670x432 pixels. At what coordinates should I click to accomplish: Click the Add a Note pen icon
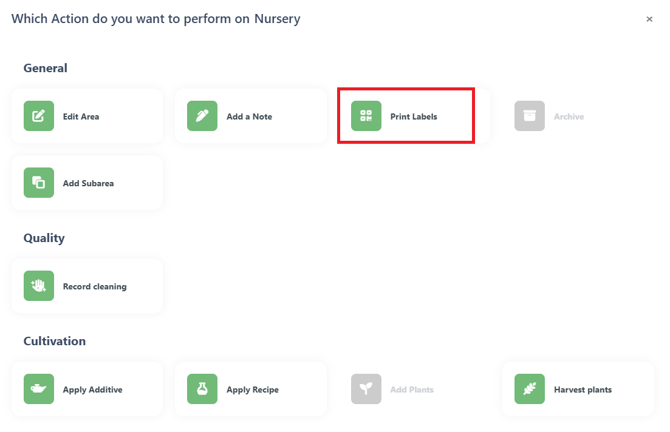[x=202, y=116]
